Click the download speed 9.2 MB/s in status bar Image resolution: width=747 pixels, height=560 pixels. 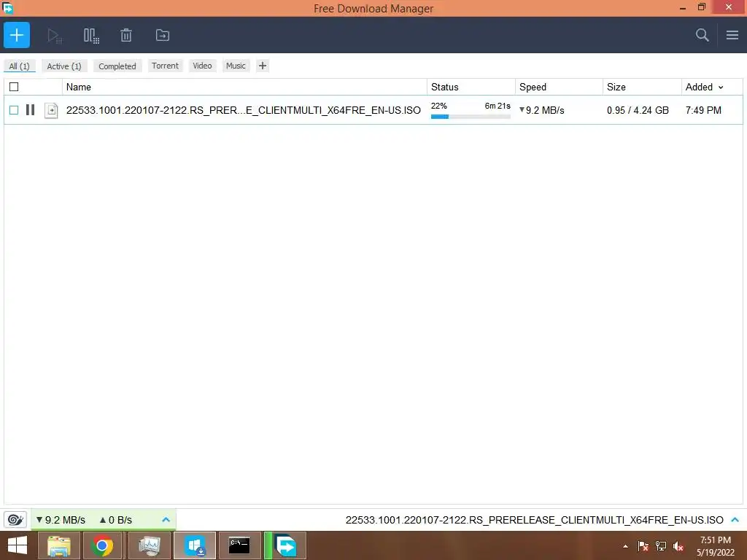tap(61, 520)
